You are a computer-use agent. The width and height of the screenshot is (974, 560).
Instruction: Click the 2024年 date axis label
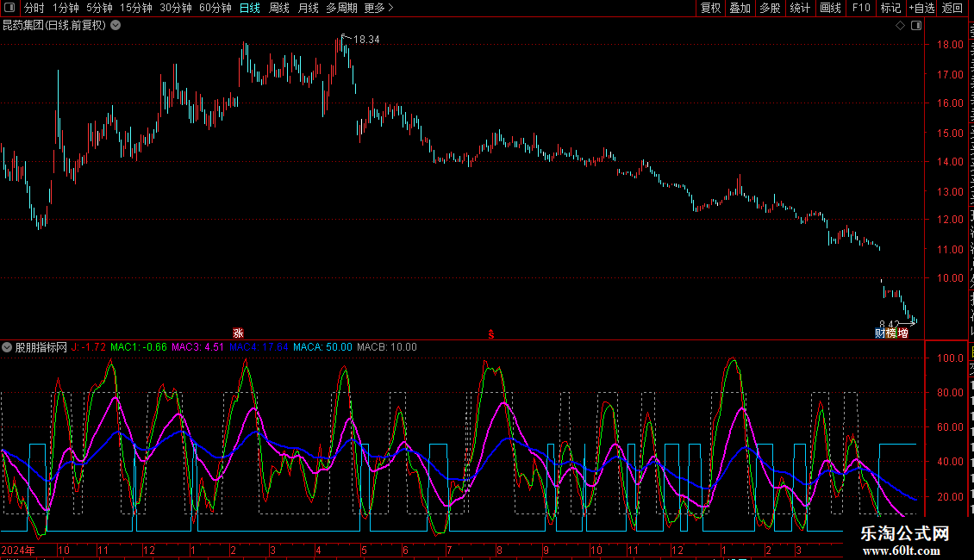point(18,550)
